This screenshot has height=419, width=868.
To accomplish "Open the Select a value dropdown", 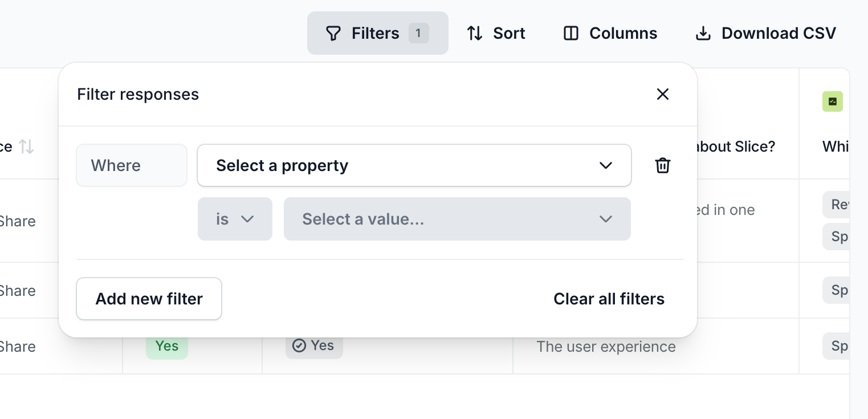I will point(457,219).
